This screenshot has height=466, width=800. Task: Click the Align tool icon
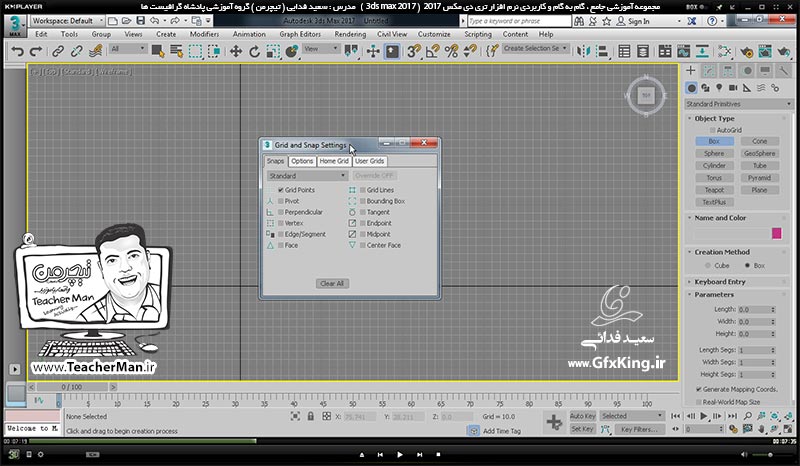point(602,51)
